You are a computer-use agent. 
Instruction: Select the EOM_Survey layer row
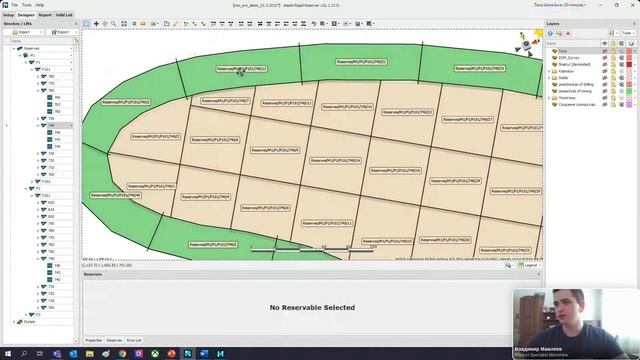coord(591,58)
